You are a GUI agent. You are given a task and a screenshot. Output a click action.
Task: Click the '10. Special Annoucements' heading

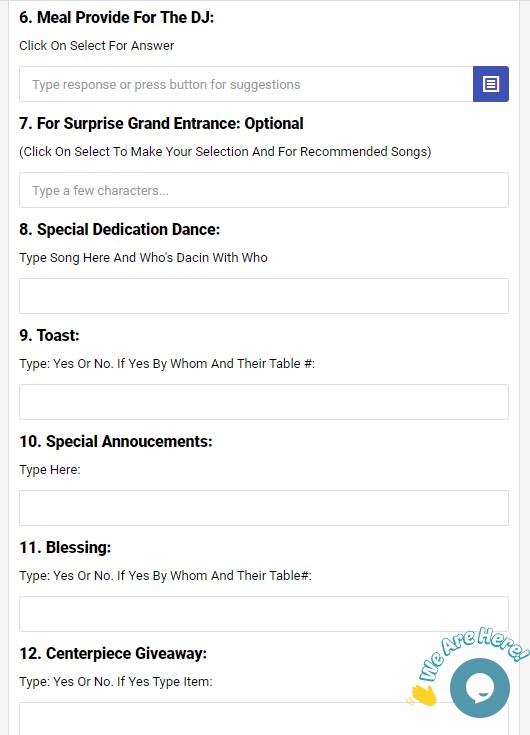coord(116,441)
